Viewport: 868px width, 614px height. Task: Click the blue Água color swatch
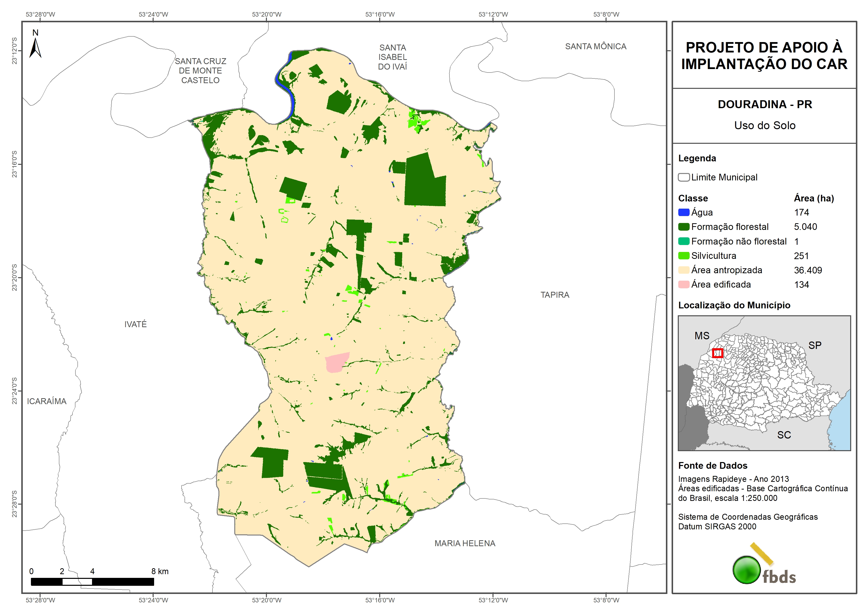pos(683,212)
